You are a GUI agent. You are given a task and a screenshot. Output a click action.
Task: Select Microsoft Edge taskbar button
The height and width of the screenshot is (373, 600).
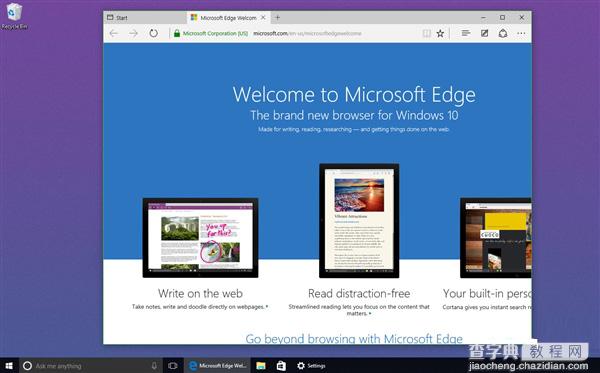tap(218, 366)
